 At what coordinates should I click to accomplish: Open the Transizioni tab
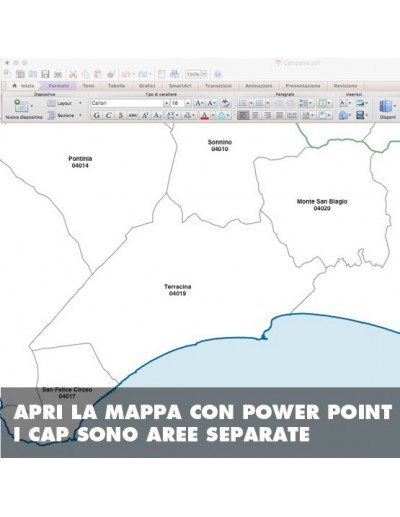[x=218, y=86]
